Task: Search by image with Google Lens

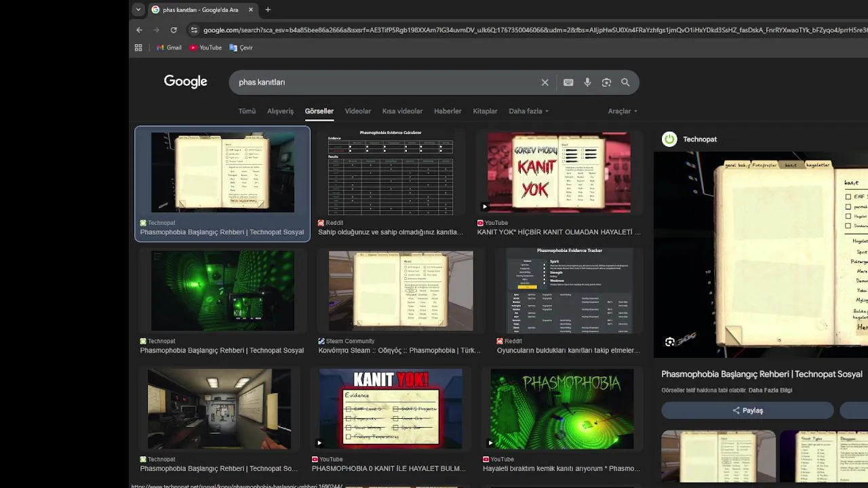Action: click(x=606, y=82)
